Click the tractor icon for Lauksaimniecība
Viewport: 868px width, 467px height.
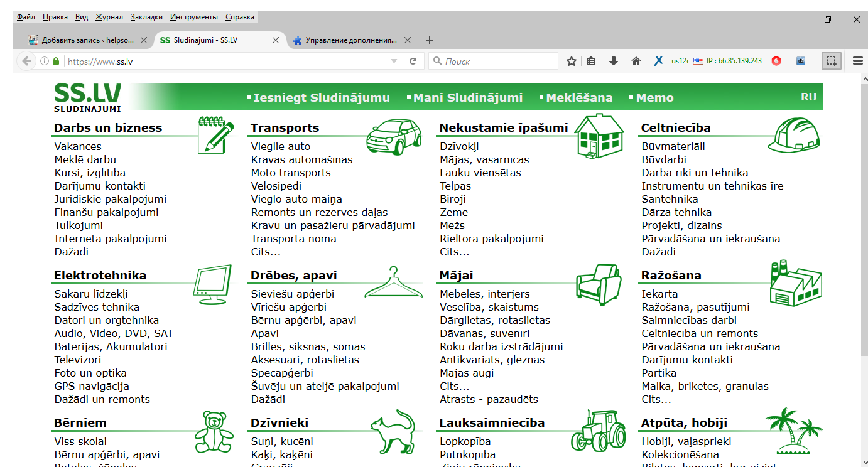(x=599, y=430)
